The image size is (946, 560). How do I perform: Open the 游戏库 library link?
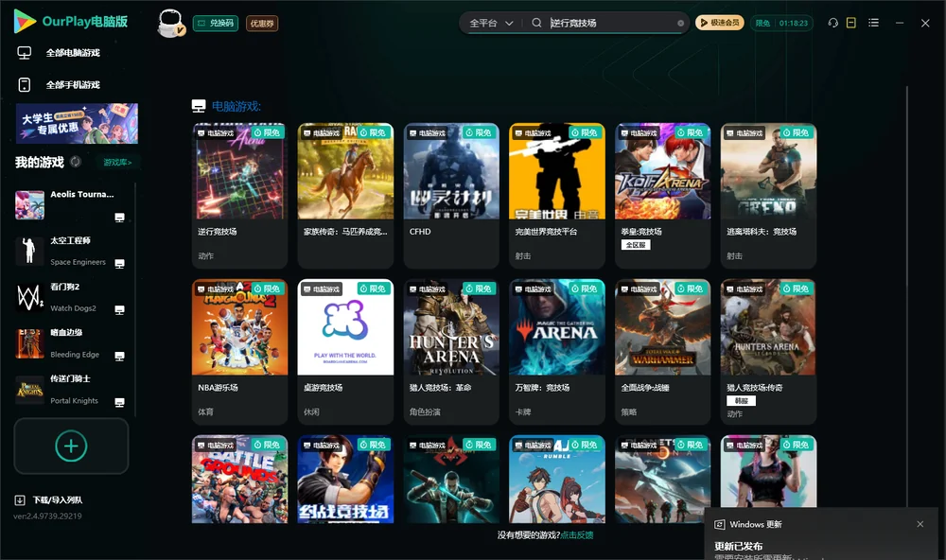[x=117, y=163]
